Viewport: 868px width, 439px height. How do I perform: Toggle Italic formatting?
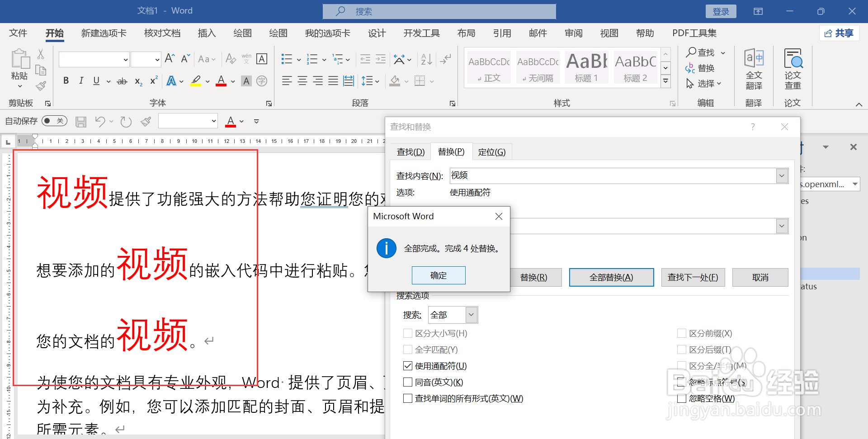pos(81,81)
